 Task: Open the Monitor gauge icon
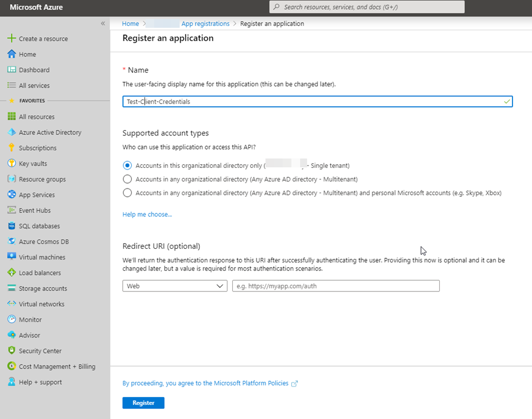point(12,319)
